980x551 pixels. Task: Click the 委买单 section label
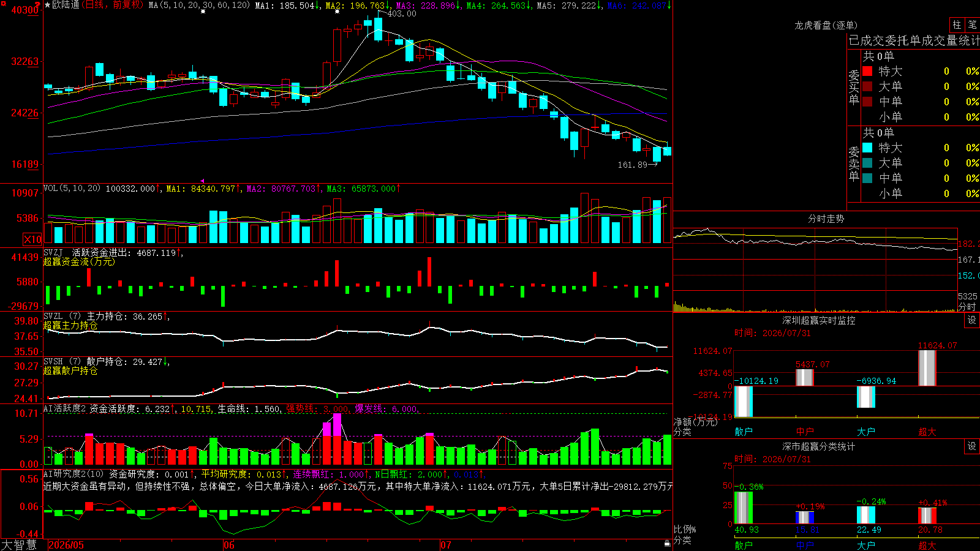click(x=854, y=87)
